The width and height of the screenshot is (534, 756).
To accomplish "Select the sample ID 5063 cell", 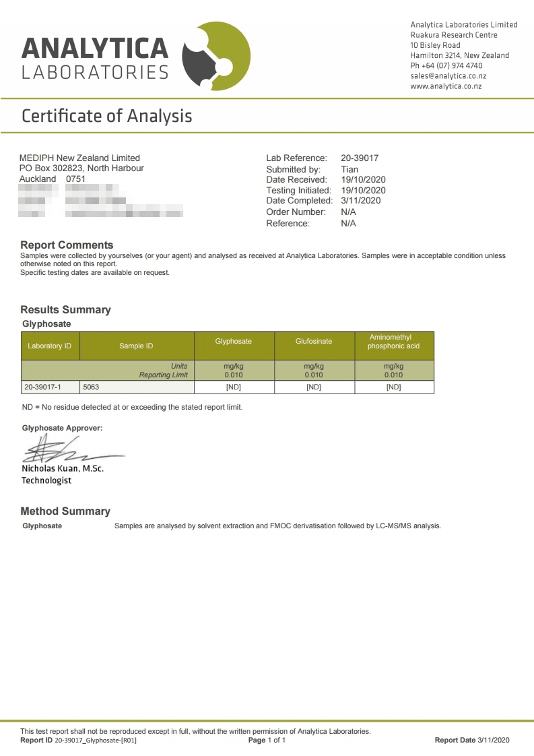I will point(137,387).
